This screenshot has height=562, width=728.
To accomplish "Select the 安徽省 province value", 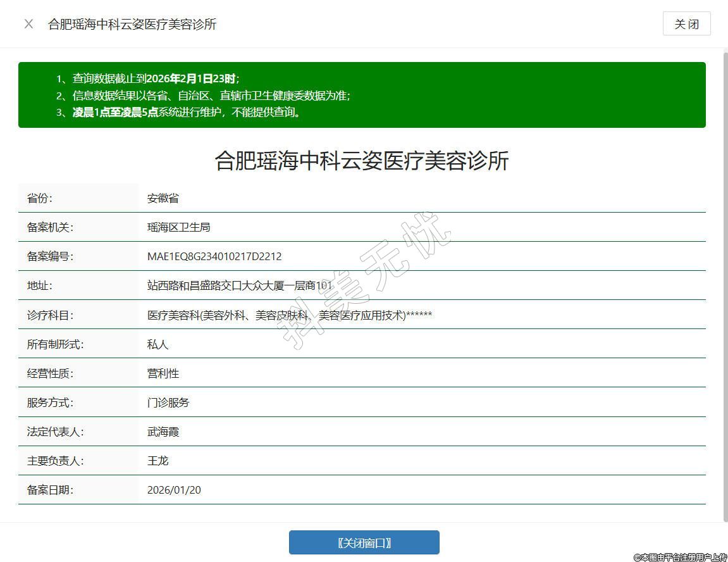I will [x=163, y=198].
